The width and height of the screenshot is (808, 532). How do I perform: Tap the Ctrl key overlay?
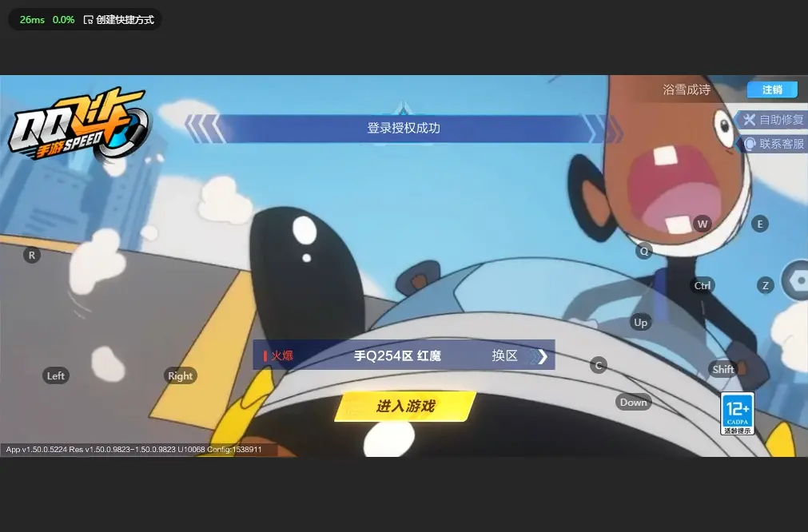tap(702, 285)
